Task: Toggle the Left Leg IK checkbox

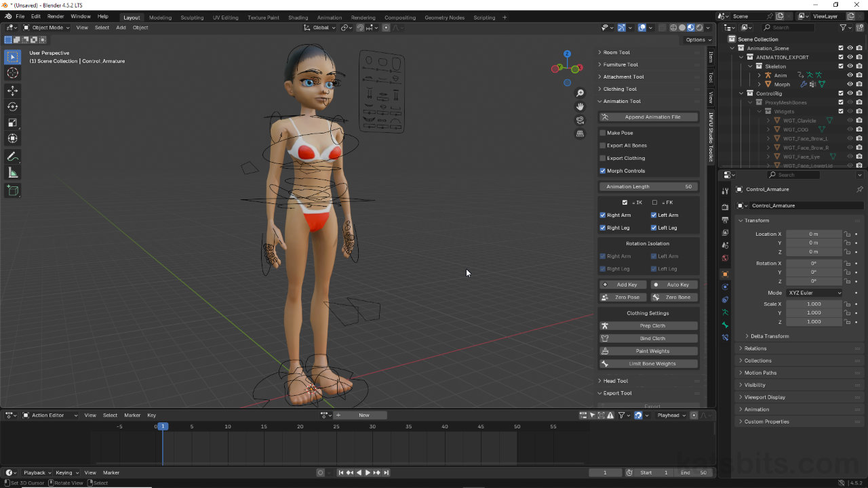Action: (654, 228)
